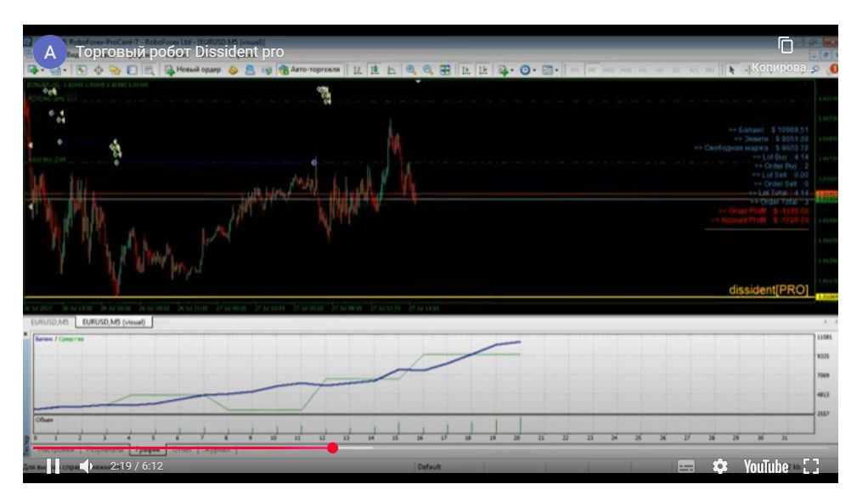
Task: Expand the periods dropdown arrow
Action: [x=534, y=70]
